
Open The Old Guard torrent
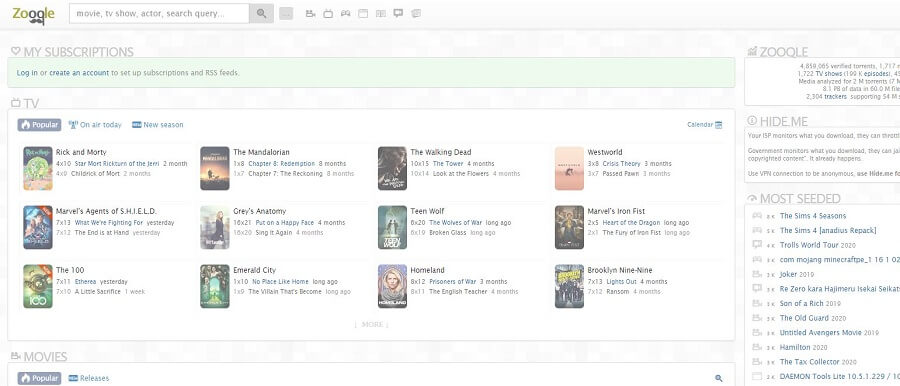coord(804,318)
